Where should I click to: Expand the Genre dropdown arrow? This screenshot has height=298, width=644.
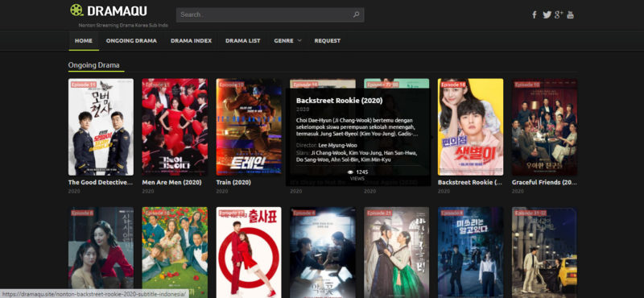tap(299, 40)
